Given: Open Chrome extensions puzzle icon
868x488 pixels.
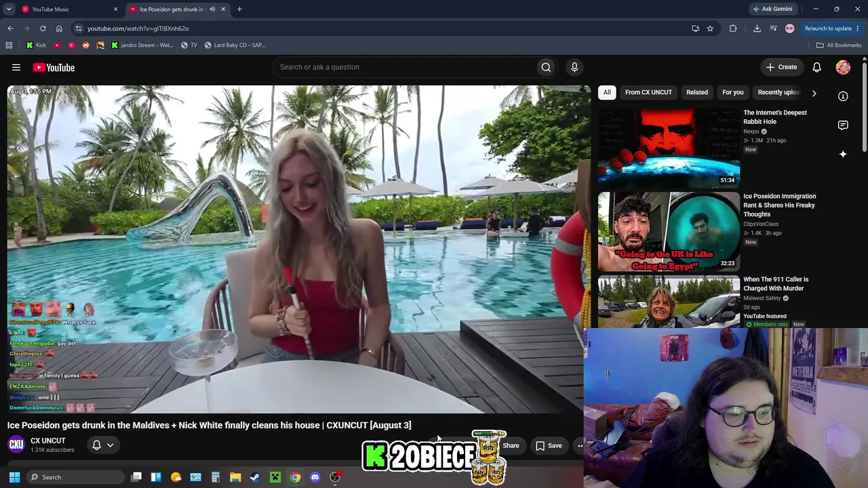Looking at the screenshot, I should coord(733,28).
